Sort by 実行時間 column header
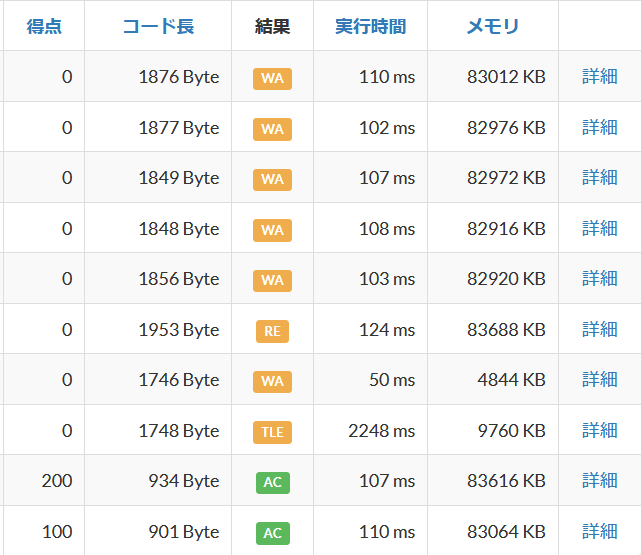641x555 pixels. (370, 27)
